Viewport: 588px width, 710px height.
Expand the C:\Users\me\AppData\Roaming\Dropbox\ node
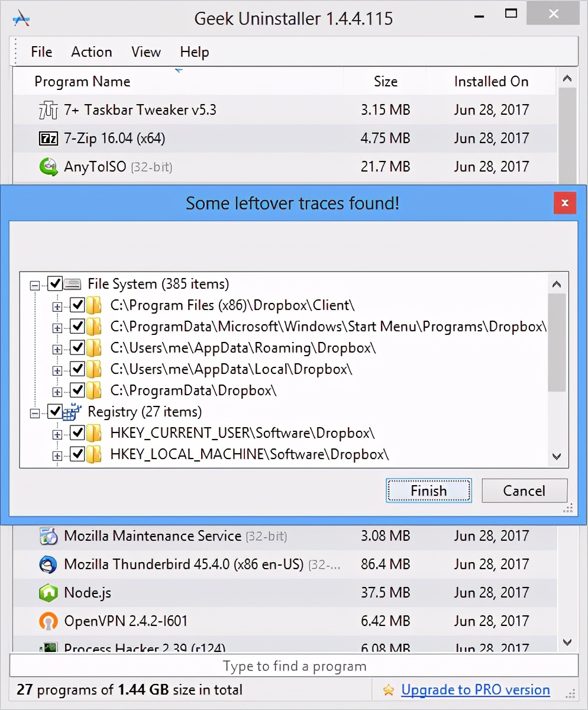click(57, 349)
